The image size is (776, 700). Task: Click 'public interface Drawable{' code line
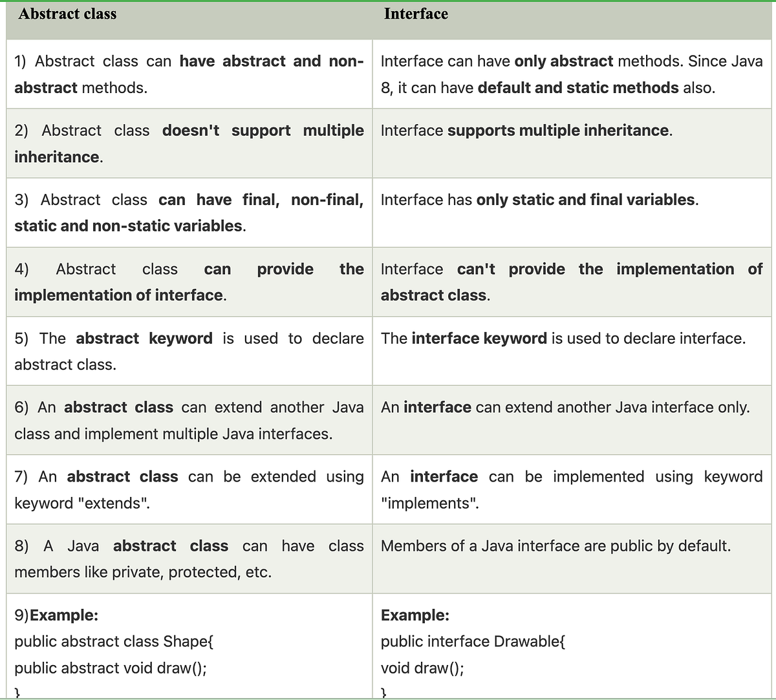pyautogui.click(x=473, y=641)
